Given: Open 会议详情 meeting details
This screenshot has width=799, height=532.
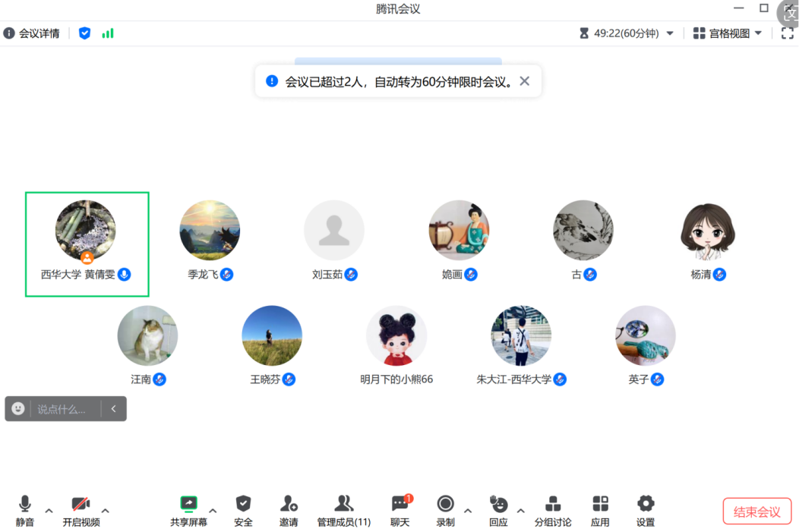Looking at the screenshot, I should point(32,33).
